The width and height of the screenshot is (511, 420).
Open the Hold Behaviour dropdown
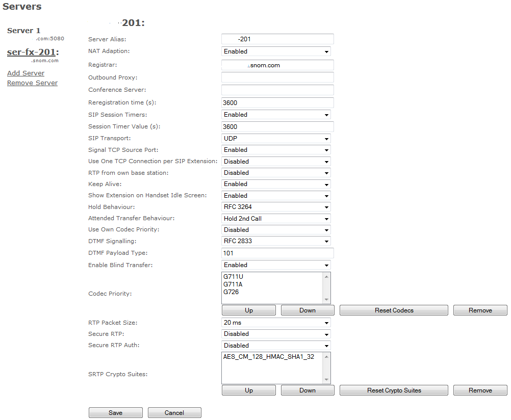click(x=276, y=207)
